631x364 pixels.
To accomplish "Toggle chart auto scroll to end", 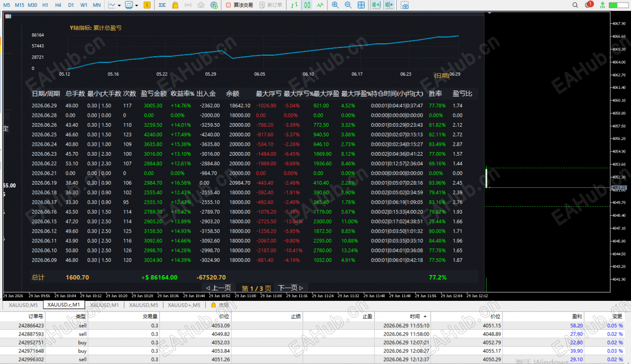I will click(x=376, y=5).
